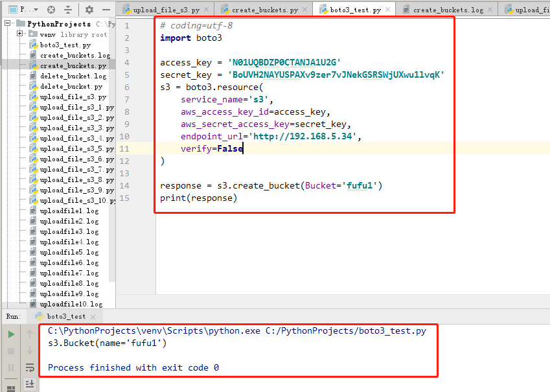Close the create_buckets.log tab
Viewport: 550px width, 392px height.
pos(490,10)
